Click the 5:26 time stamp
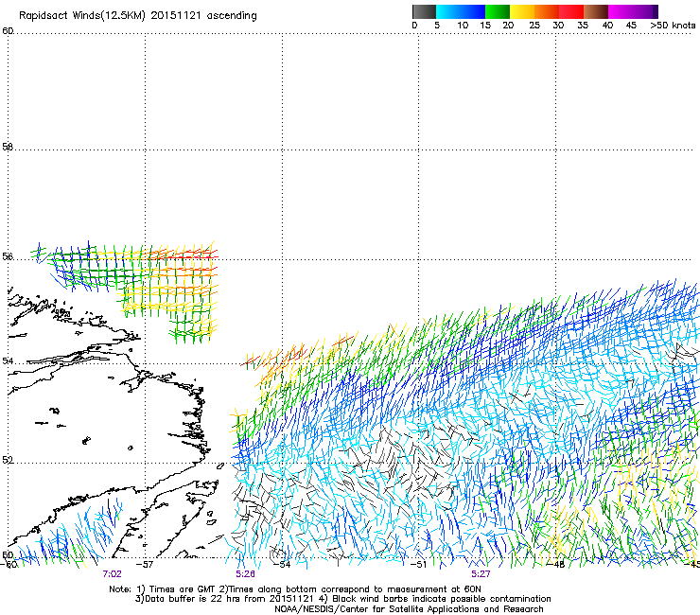700x615 pixels. pos(246,574)
